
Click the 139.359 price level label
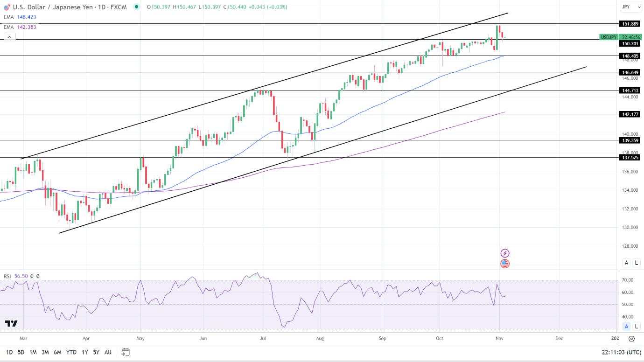tap(630, 140)
